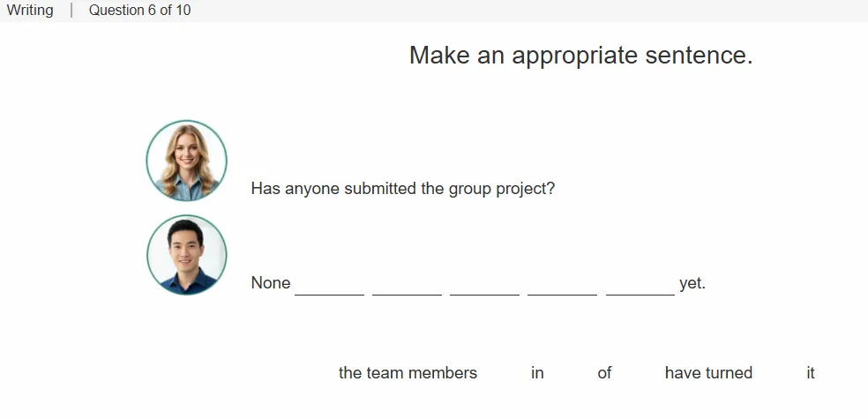Select the word tile 'the team members'
This screenshot has width=868, height=419.
click(408, 373)
